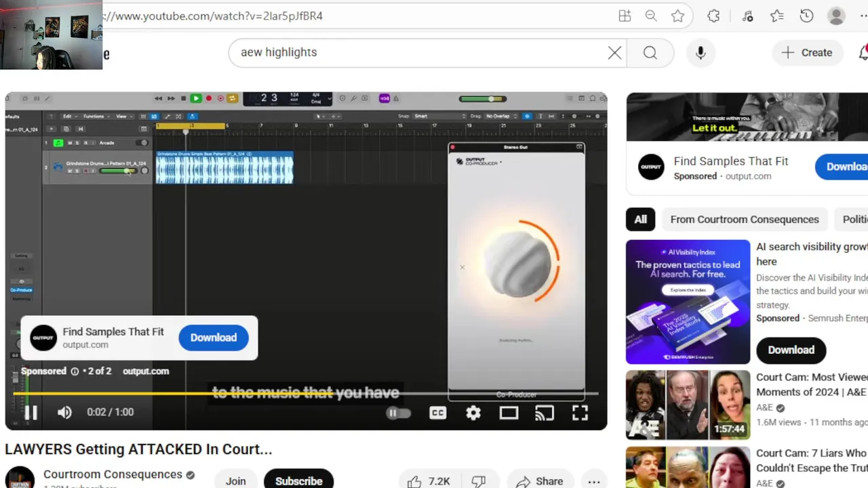Open the browser profile avatar

836,16
